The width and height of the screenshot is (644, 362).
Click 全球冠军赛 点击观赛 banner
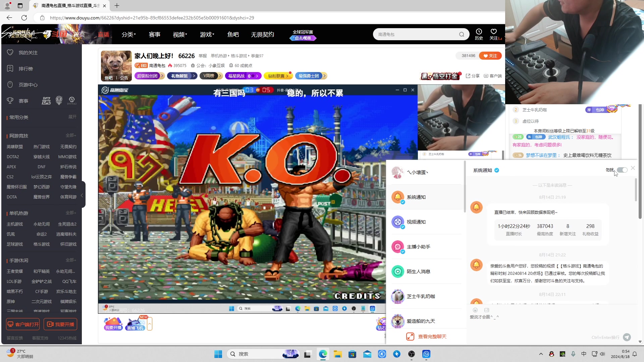(x=303, y=35)
